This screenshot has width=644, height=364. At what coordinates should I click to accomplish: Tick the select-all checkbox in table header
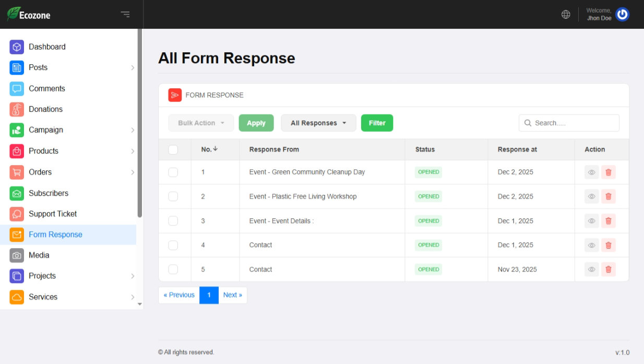[173, 150]
